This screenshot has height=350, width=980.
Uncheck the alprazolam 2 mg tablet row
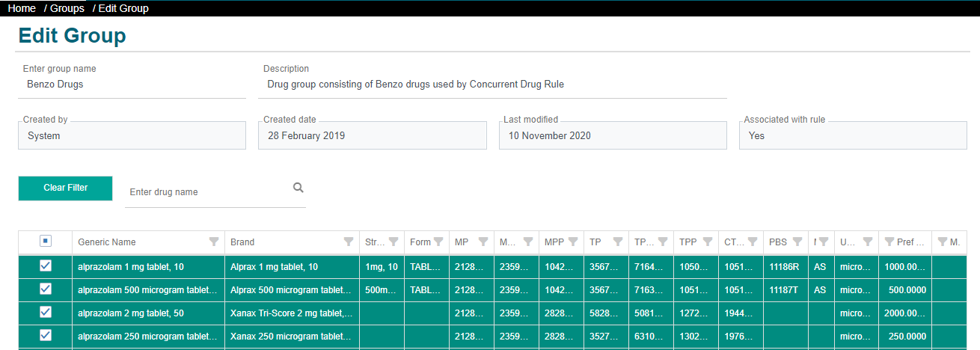point(46,313)
